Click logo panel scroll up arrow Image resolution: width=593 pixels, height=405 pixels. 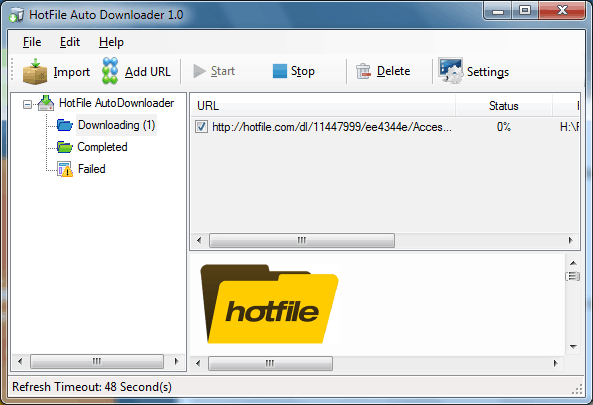point(573,263)
